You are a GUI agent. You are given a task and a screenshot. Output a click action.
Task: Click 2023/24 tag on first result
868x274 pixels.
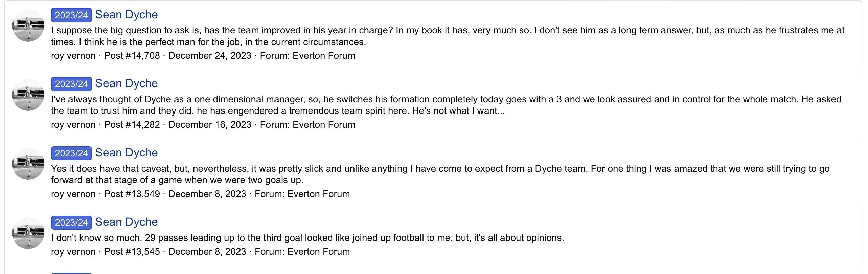pos(71,15)
